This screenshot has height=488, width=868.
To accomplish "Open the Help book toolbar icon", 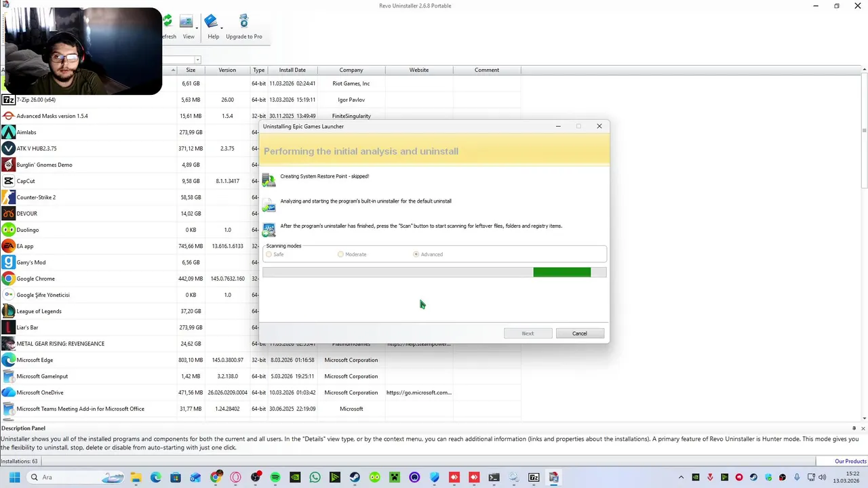I will pyautogui.click(x=211, y=22).
